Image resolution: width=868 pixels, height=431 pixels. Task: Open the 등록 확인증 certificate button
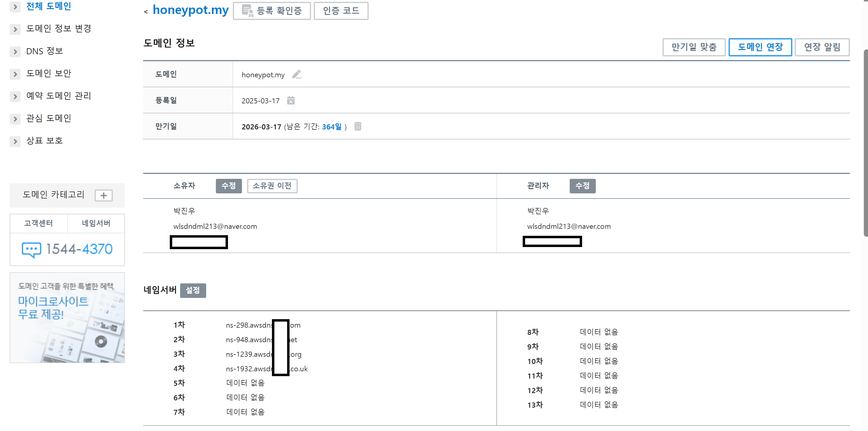point(272,11)
